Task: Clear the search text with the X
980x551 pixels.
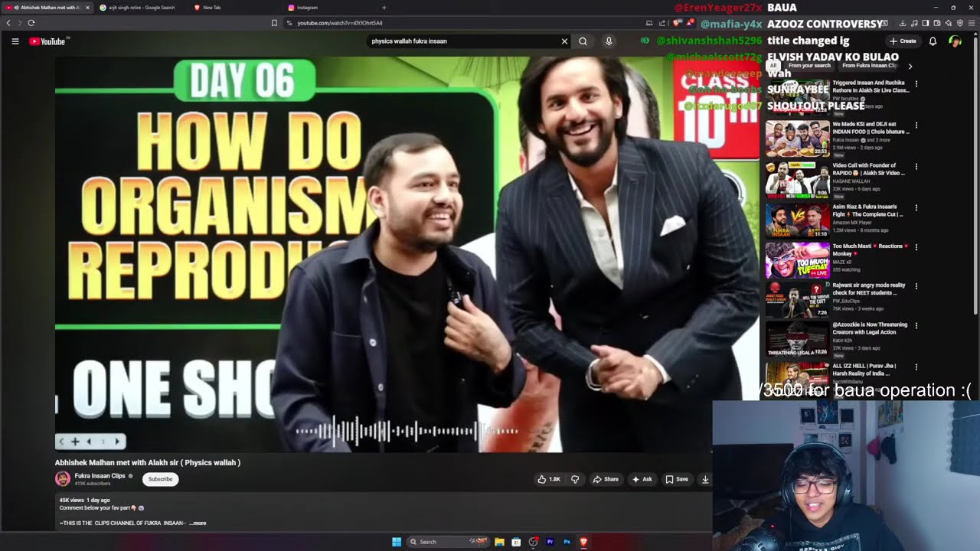Action: click(564, 41)
